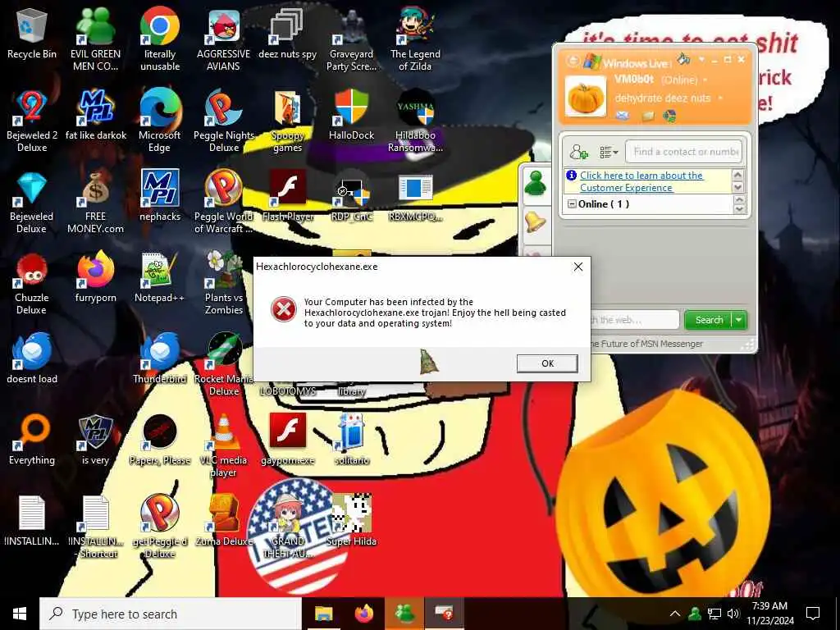Image resolution: width=840 pixels, height=630 pixels.
Task: Open the web search field in Messenger
Action: [x=635, y=320]
